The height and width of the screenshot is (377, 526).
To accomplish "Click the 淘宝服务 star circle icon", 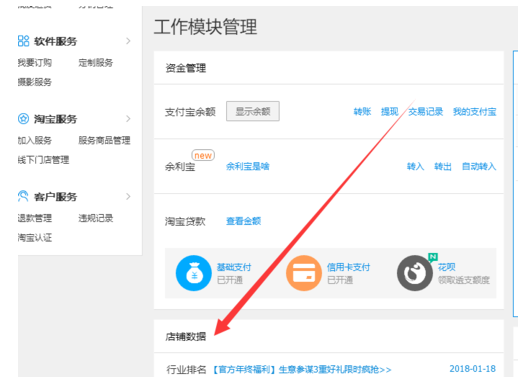I will tap(23, 118).
